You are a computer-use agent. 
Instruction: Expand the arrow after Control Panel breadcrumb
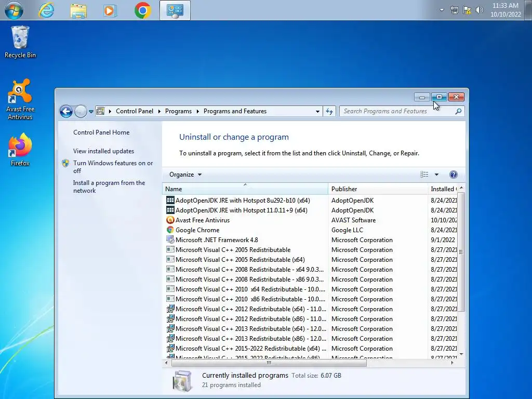click(159, 111)
